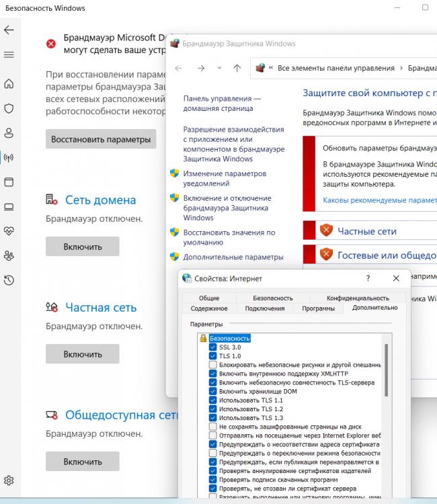The width and height of the screenshot is (437, 504).
Task: Click Включить under Общедоступная сеть
Action: (83, 462)
